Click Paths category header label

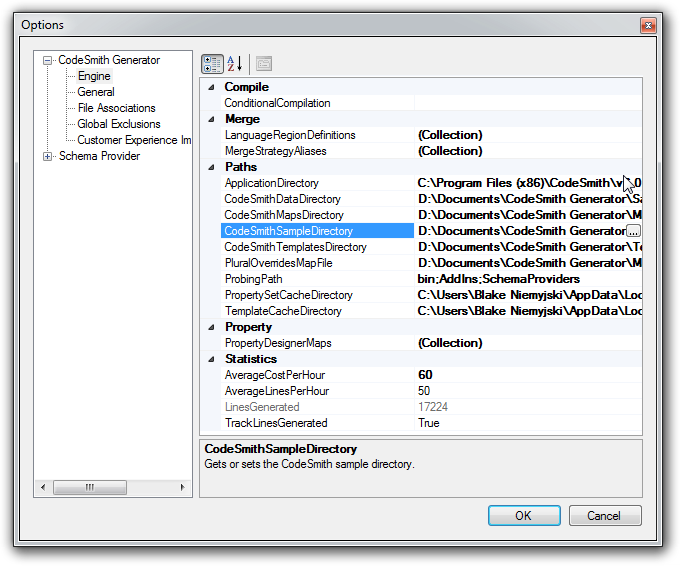pos(241,167)
